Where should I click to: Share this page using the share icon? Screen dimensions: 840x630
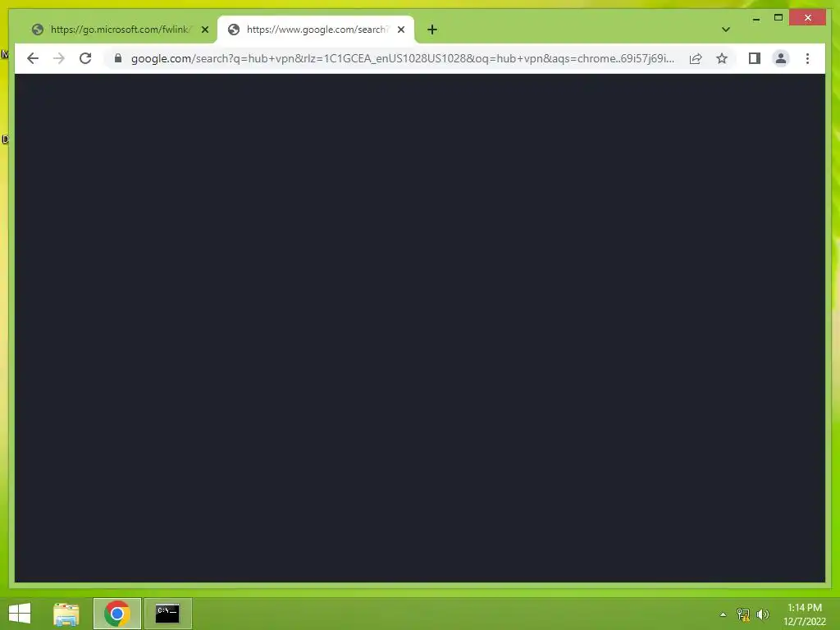point(696,58)
